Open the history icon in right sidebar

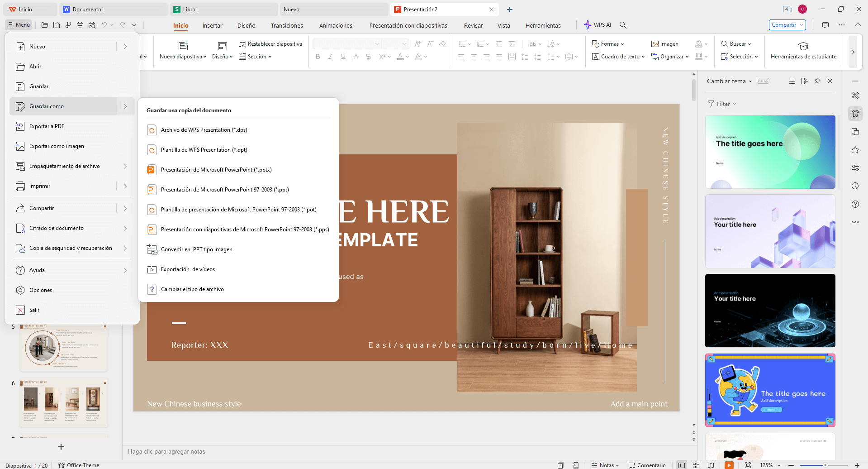[x=855, y=186]
